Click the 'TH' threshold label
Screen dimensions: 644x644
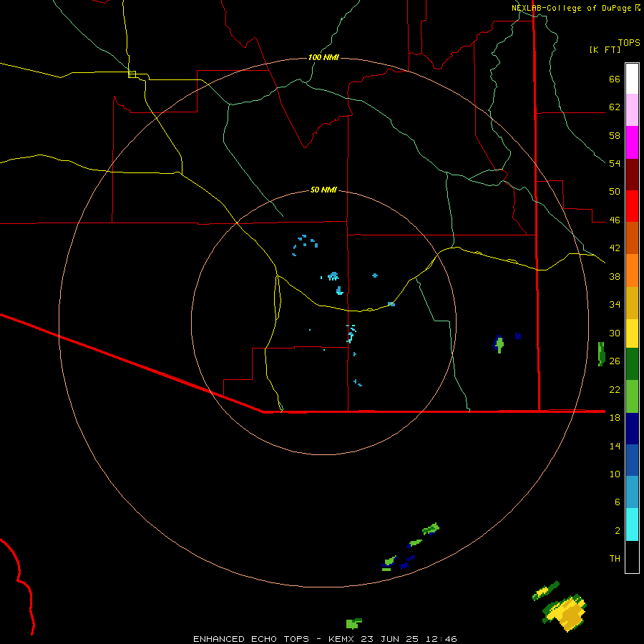coord(615,559)
